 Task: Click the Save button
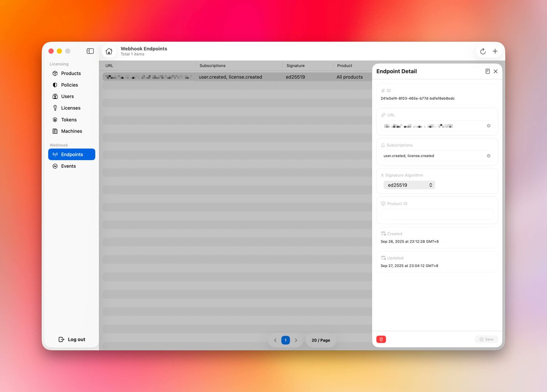pyautogui.click(x=486, y=339)
